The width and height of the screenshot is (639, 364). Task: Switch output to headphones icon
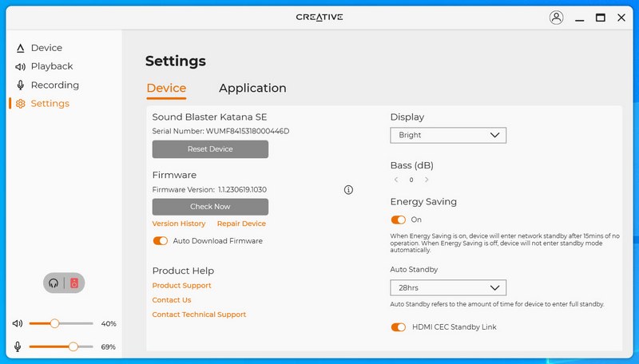[54, 283]
